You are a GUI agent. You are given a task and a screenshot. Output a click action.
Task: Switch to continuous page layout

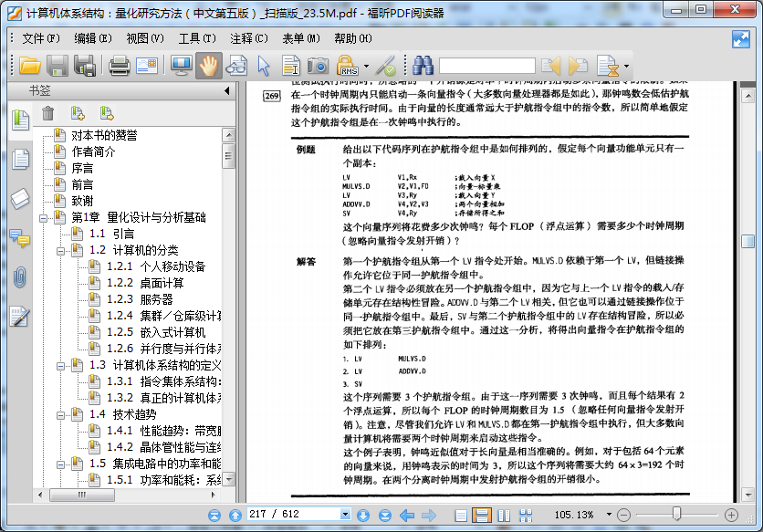tap(481, 516)
